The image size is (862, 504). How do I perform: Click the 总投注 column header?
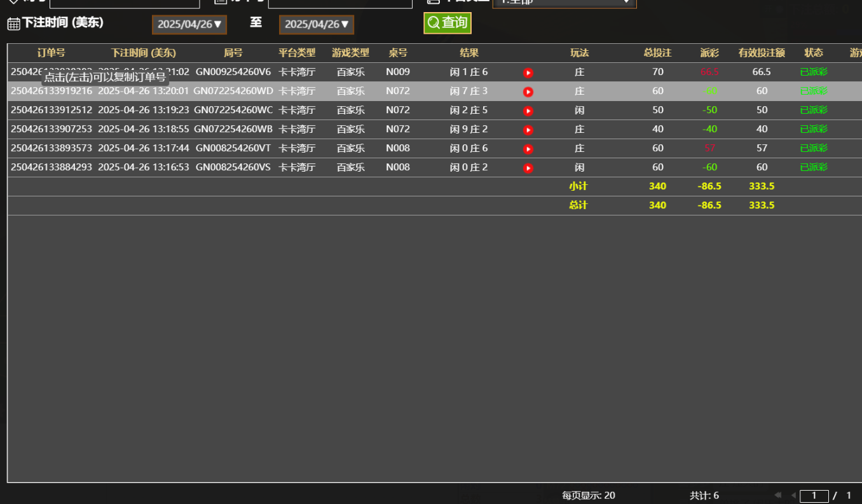coord(657,53)
